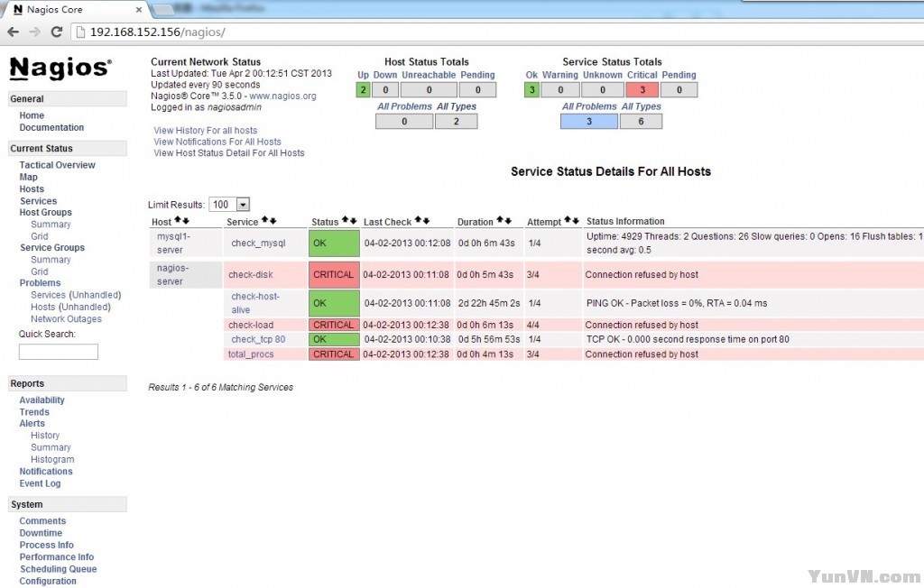The width and height of the screenshot is (924, 588).
Task: Open Home in General menu
Action: [32, 115]
